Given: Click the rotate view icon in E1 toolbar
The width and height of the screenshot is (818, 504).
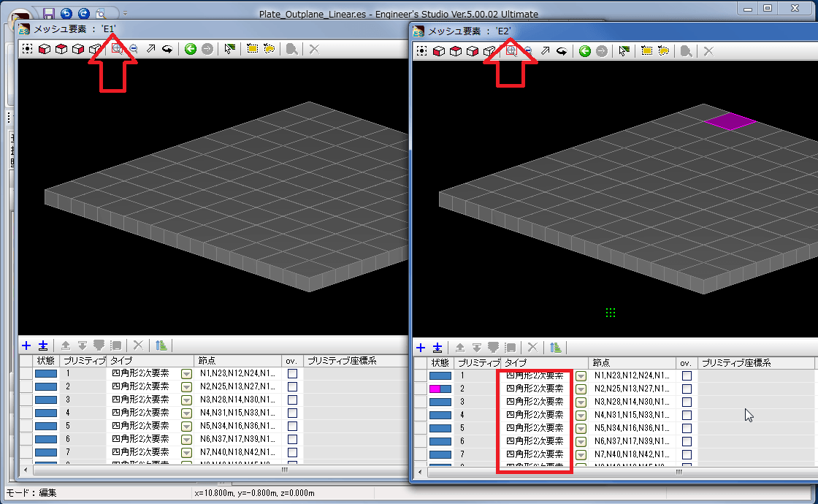Looking at the screenshot, I should [x=167, y=49].
